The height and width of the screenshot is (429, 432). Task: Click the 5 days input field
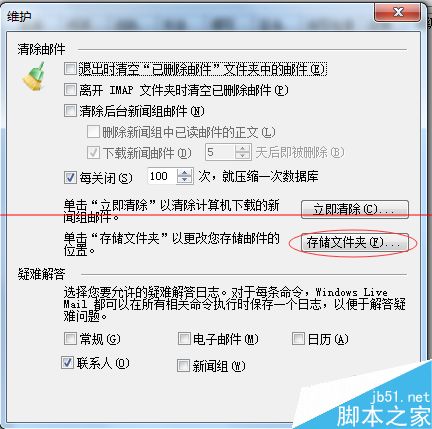click(220, 152)
